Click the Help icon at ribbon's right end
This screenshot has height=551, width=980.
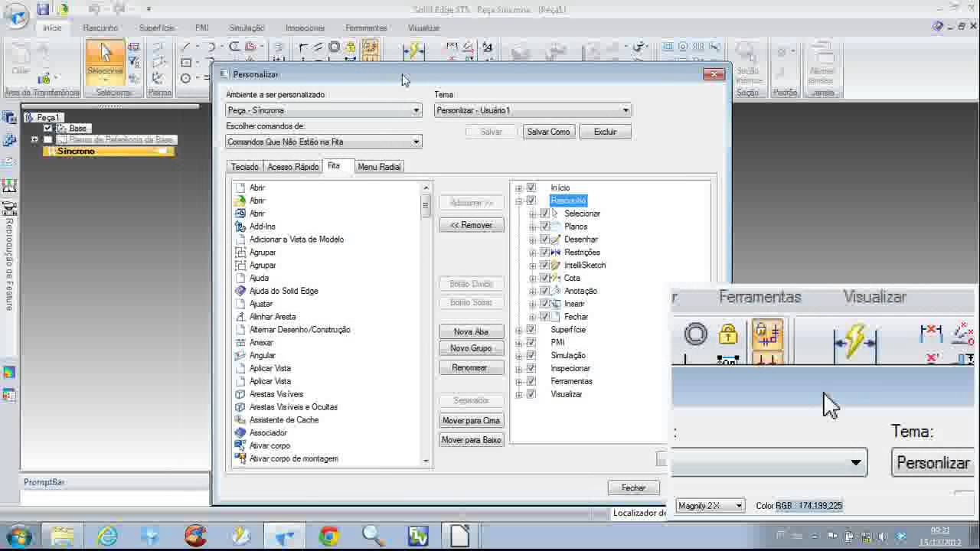[939, 28]
